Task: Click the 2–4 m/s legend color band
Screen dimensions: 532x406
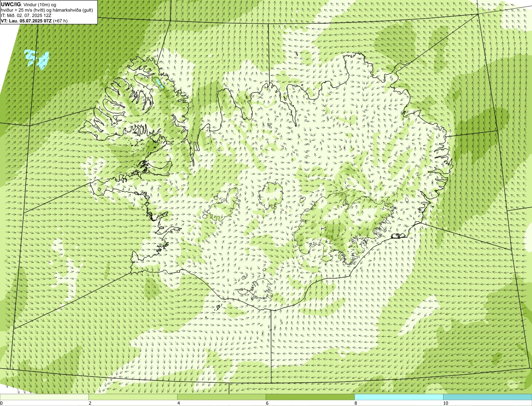Action: (x=133, y=397)
